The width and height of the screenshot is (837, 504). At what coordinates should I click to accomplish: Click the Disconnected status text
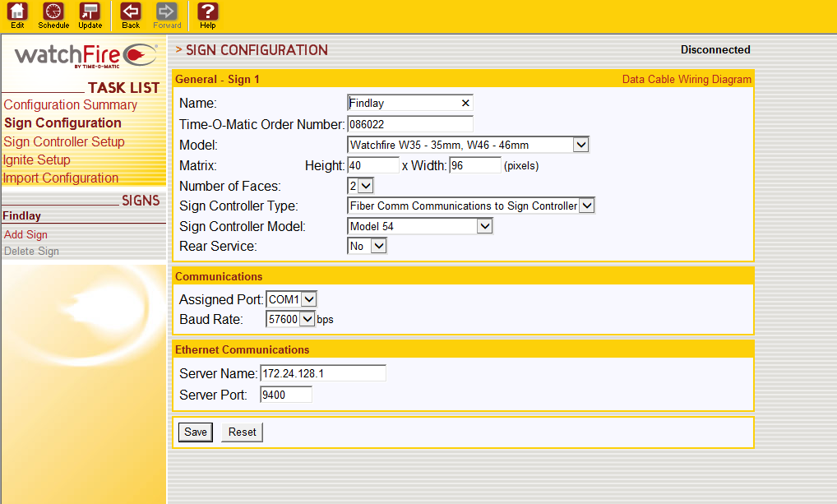tap(715, 49)
